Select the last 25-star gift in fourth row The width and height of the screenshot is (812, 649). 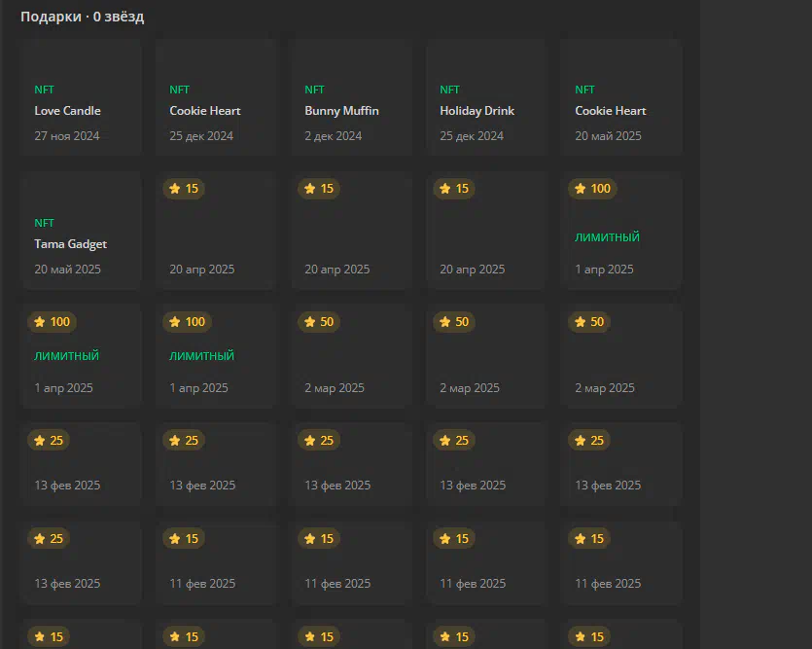(x=622, y=464)
